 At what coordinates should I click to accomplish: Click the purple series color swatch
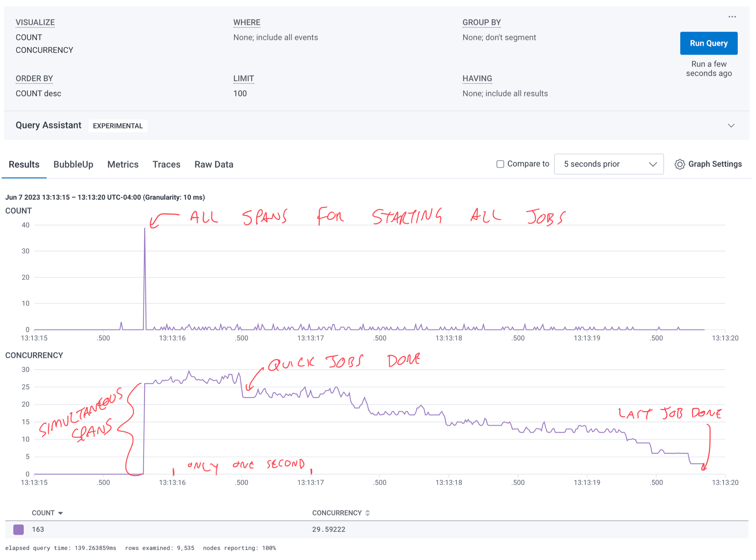18,529
